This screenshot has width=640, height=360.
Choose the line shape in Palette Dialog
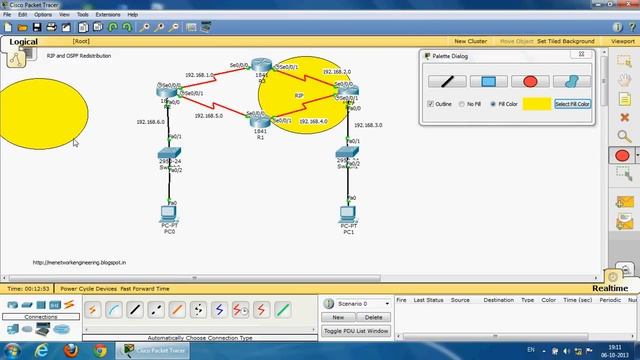tap(447, 81)
